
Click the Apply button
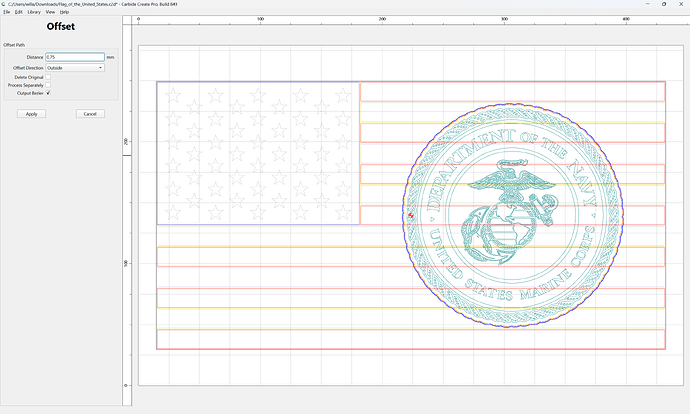(x=31, y=114)
